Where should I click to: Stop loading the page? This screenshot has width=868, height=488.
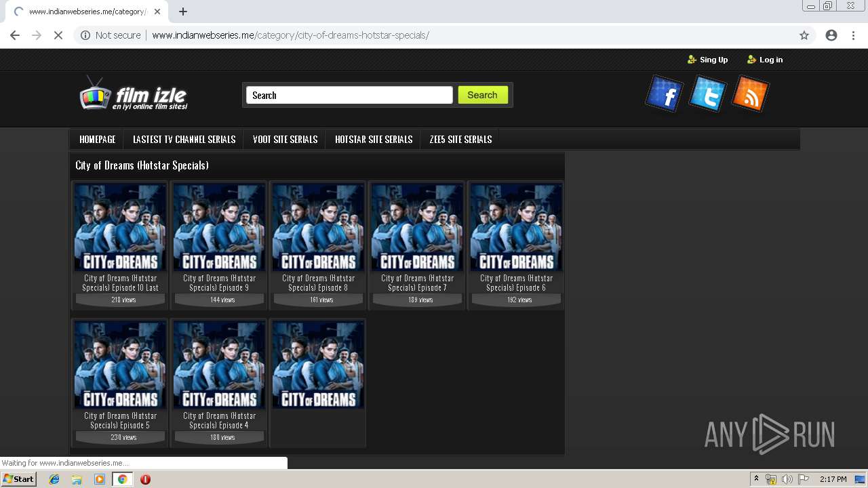click(58, 35)
